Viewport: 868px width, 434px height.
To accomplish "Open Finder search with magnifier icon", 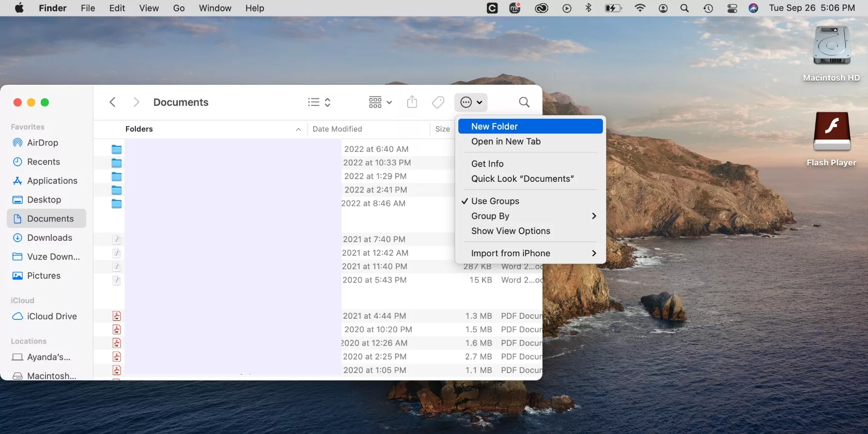I will (x=524, y=102).
